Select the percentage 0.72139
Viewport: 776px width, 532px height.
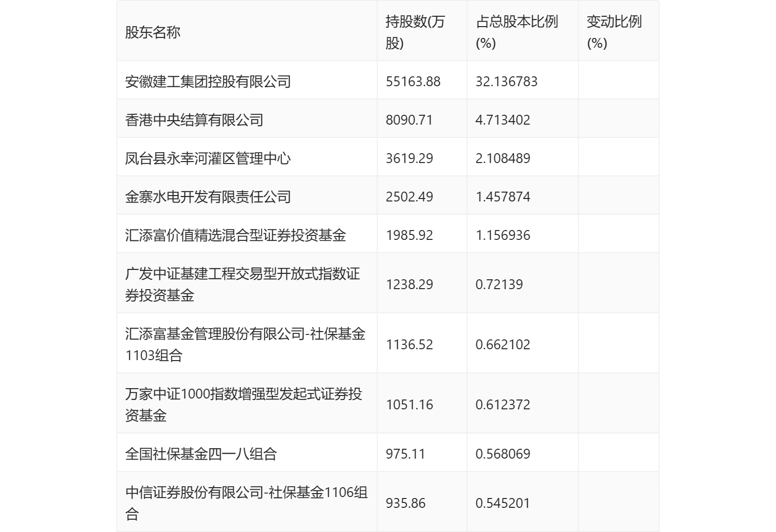point(499,284)
